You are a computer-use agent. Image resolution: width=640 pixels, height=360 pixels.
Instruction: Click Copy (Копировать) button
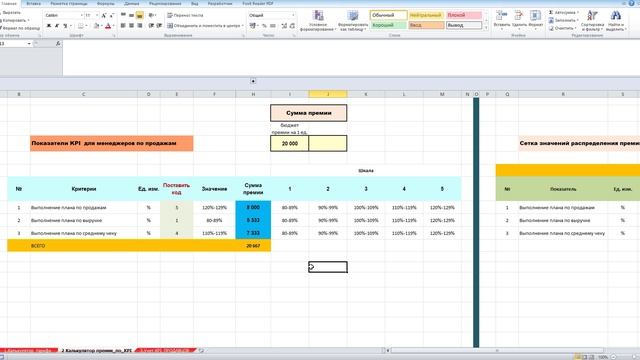[15, 20]
